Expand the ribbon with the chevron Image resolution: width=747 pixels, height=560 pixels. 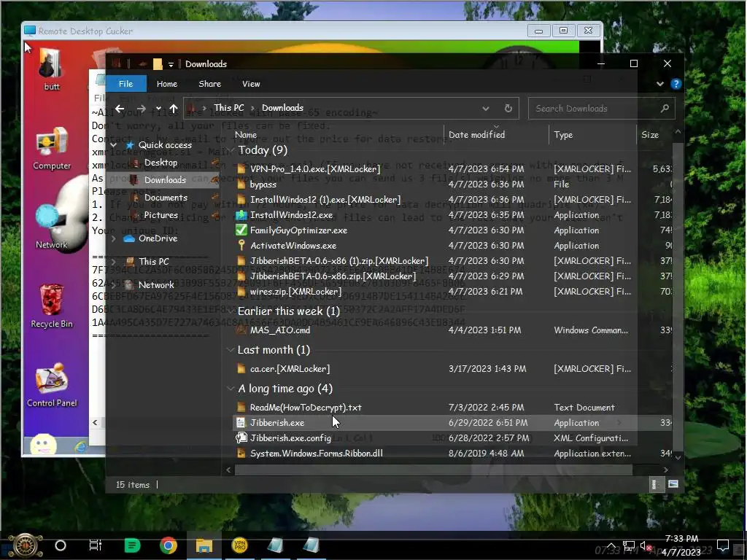(659, 84)
